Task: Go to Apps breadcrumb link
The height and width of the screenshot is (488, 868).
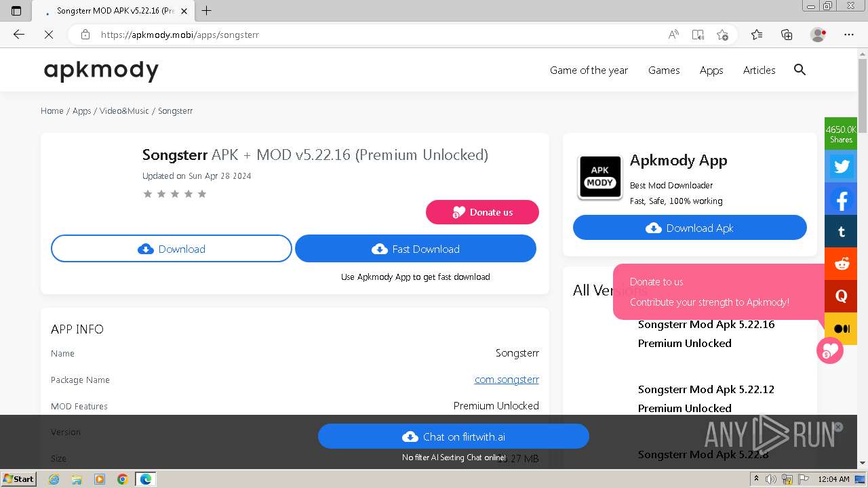Action: pyautogui.click(x=81, y=110)
